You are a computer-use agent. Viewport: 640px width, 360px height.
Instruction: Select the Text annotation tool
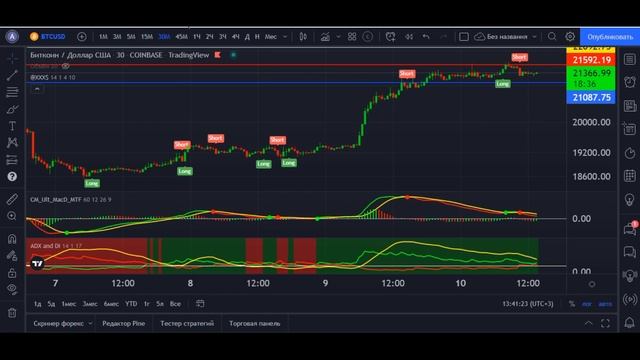[x=12, y=126]
